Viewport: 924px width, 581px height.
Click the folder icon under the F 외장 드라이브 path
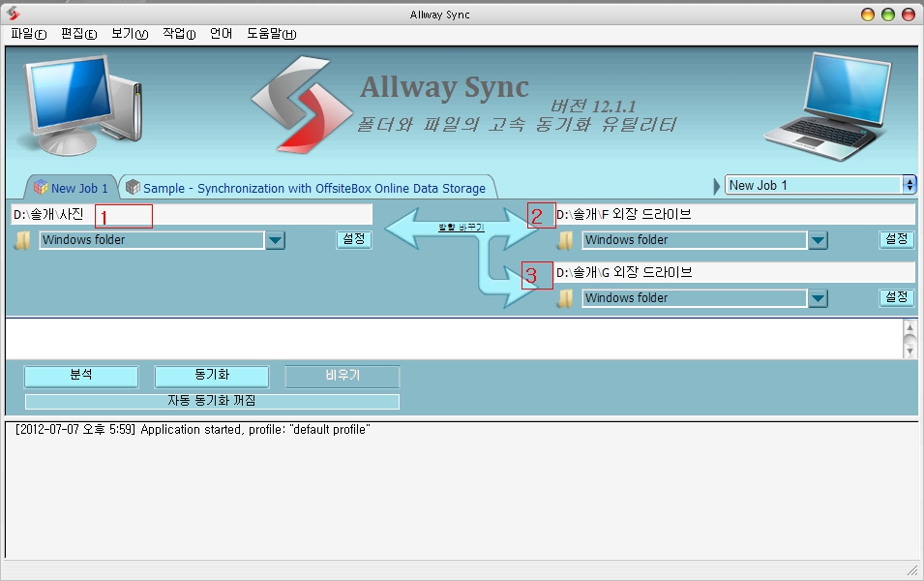click(565, 240)
